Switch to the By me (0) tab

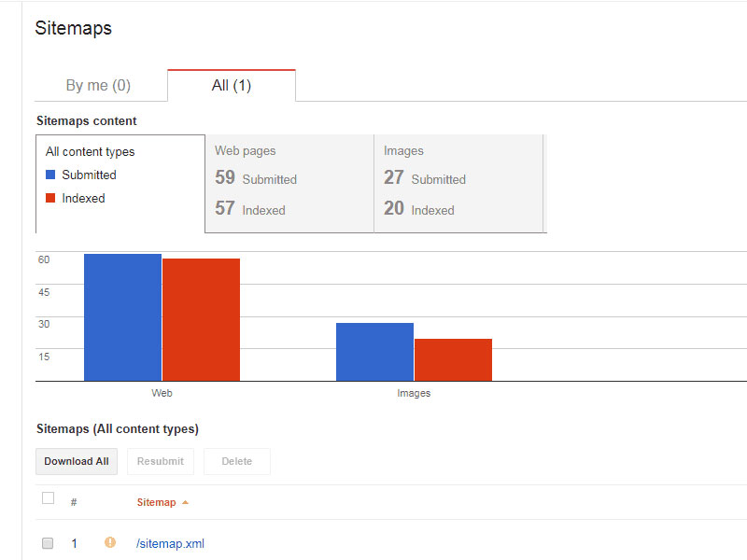tap(98, 86)
